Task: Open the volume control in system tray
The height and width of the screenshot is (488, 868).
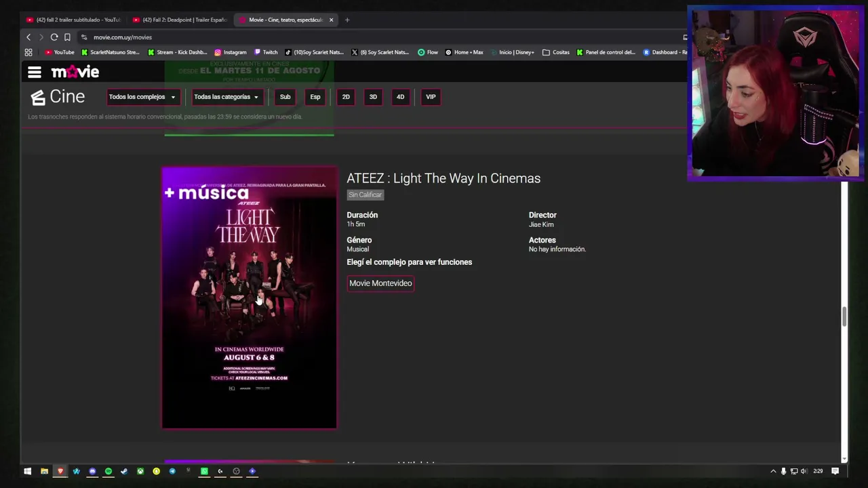Action: pyautogui.click(x=804, y=471)
